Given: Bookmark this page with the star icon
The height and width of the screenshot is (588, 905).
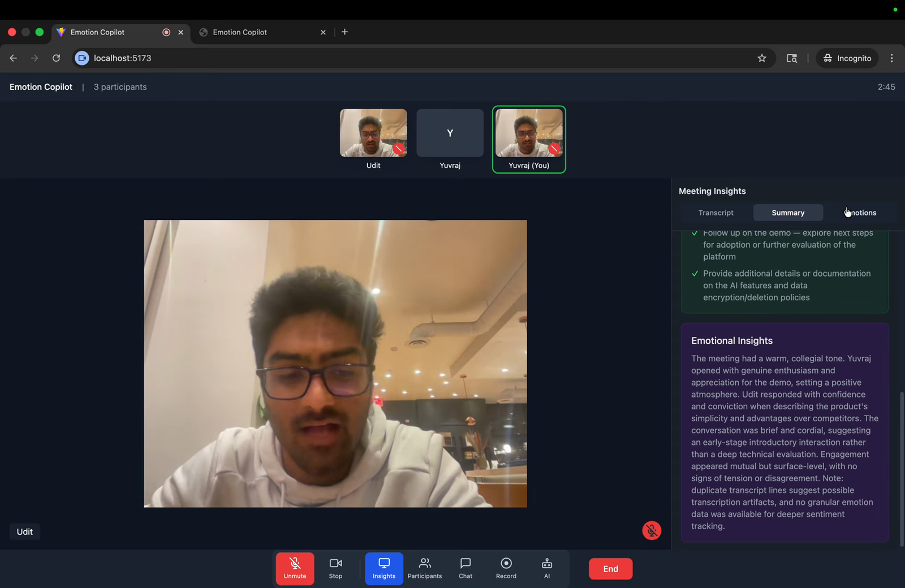Looking at the screenshot, I should coord(762,58).
